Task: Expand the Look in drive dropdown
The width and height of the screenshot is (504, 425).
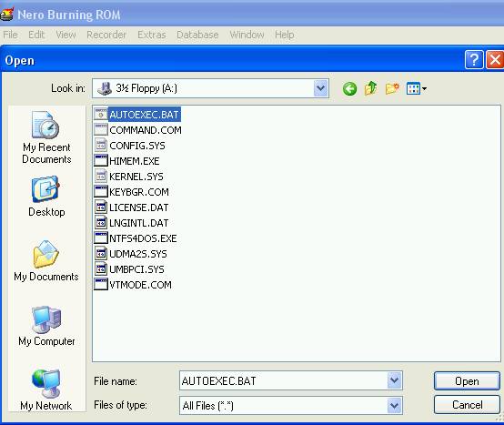Action: coord(320,88)
